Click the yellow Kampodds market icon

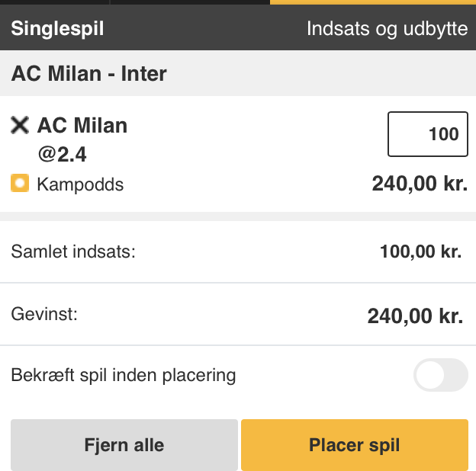(20, 183)
